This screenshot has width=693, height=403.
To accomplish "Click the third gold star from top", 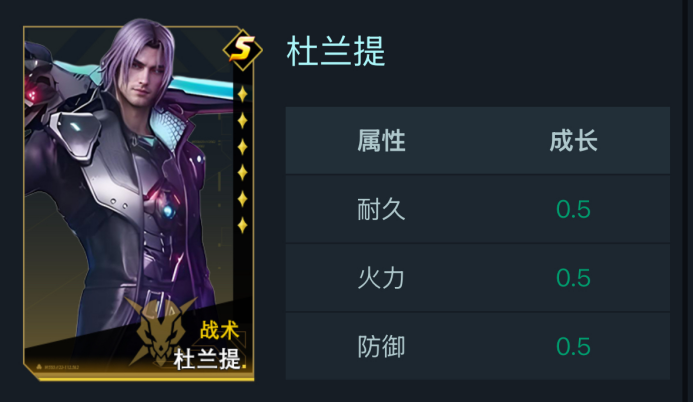I will tap(242, 147).
